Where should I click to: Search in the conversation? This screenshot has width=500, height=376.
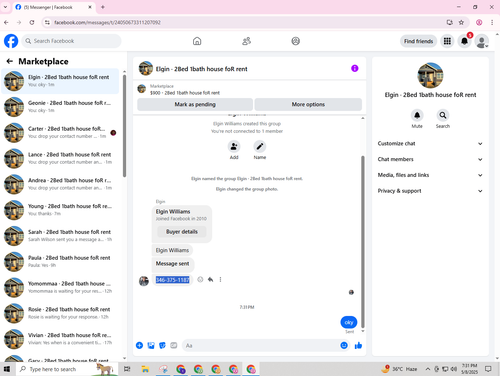coord(443,115)
